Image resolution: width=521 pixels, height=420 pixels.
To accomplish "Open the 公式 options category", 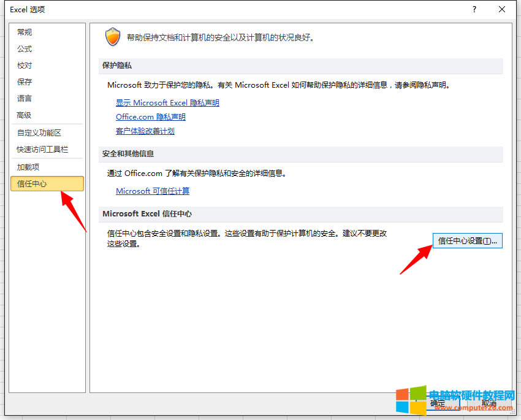I will [x=25, y=49].
